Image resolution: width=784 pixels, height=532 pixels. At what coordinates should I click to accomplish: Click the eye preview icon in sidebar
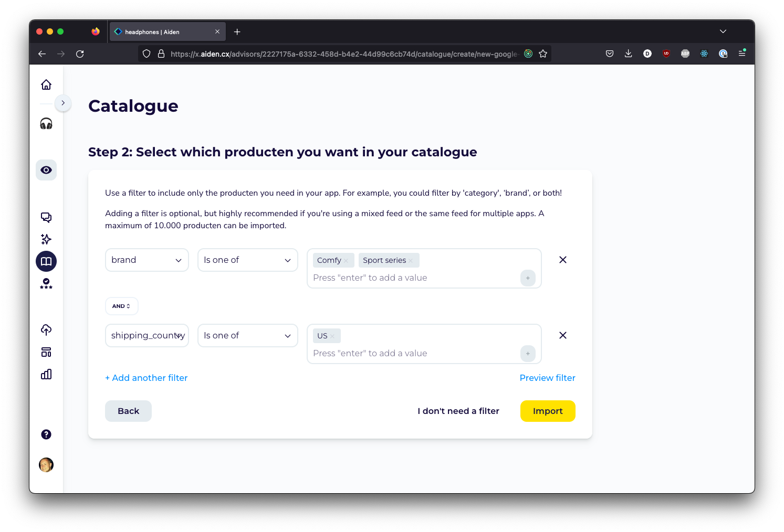pos(46,170)
